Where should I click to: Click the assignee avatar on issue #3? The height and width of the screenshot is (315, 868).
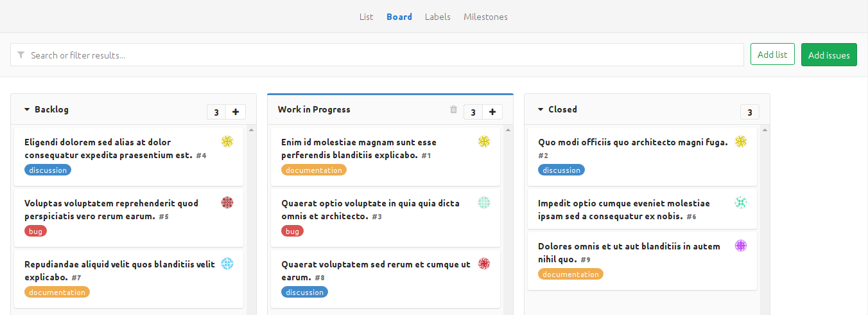click(484, 203)
